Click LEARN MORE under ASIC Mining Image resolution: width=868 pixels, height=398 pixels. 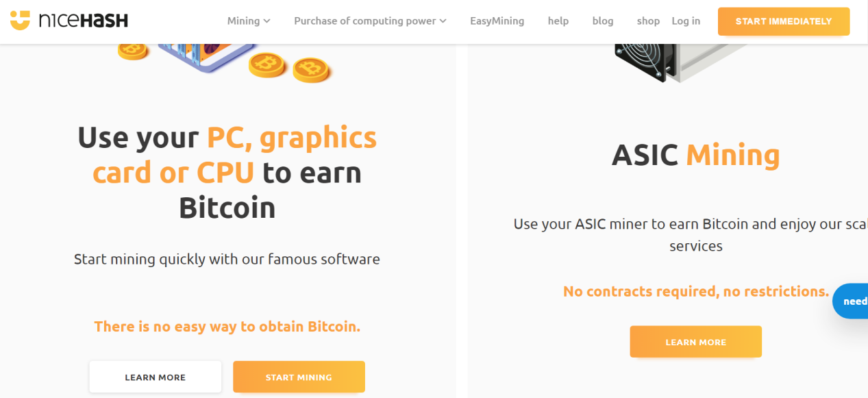[x=695, y=342]
